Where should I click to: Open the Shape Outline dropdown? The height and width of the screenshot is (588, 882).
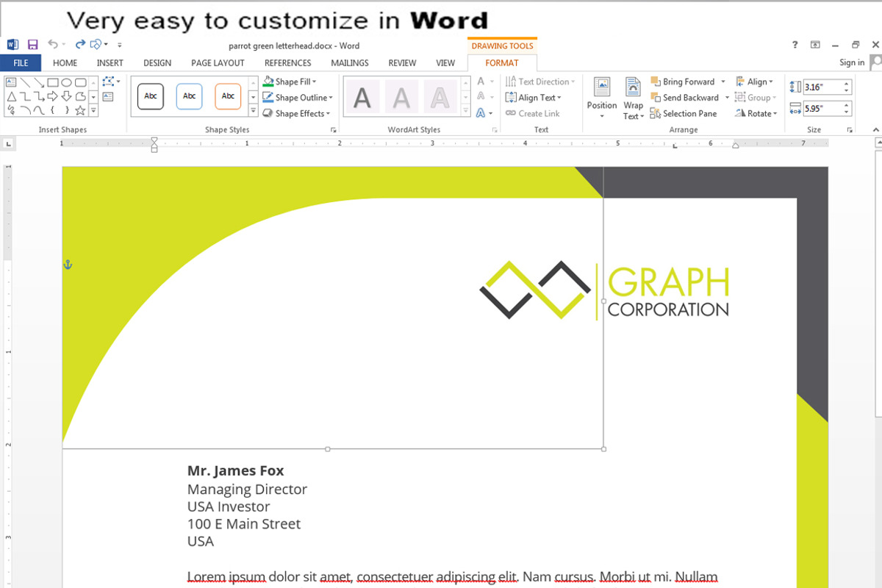pos(298,98)
